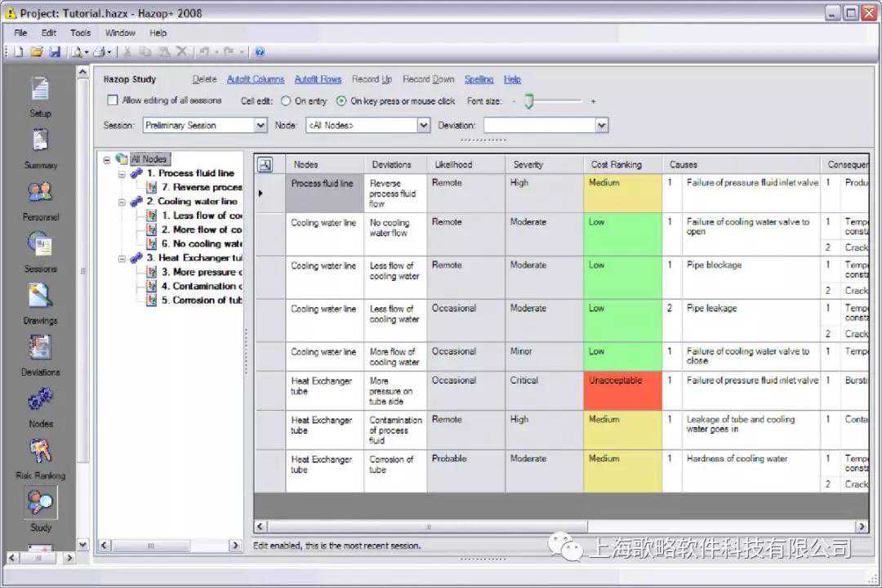The width and height of the screenshot is (882, 588).
Task: Open the Deviation dropdown
Action: pos(602,126)
